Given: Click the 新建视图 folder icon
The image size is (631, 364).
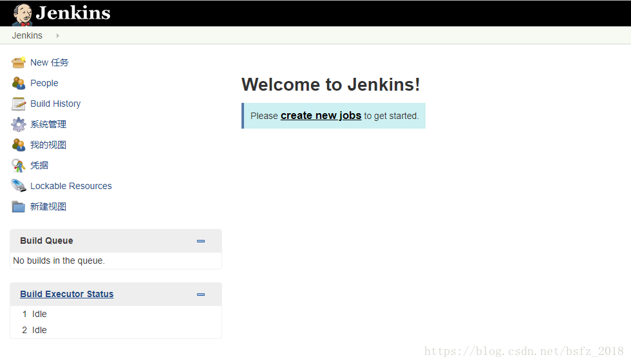Looking at the screenshot, I should [x=19, y=206].
